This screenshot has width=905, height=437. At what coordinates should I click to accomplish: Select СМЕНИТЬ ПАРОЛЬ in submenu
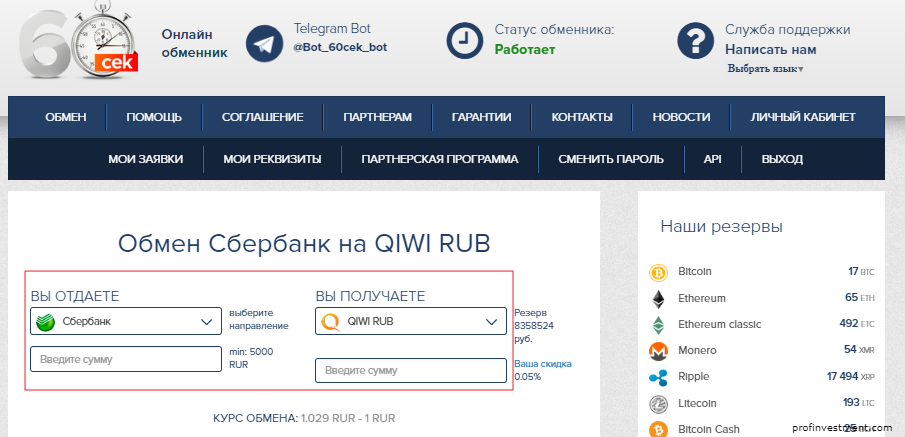pyautogui.click(x=611, y=159)
